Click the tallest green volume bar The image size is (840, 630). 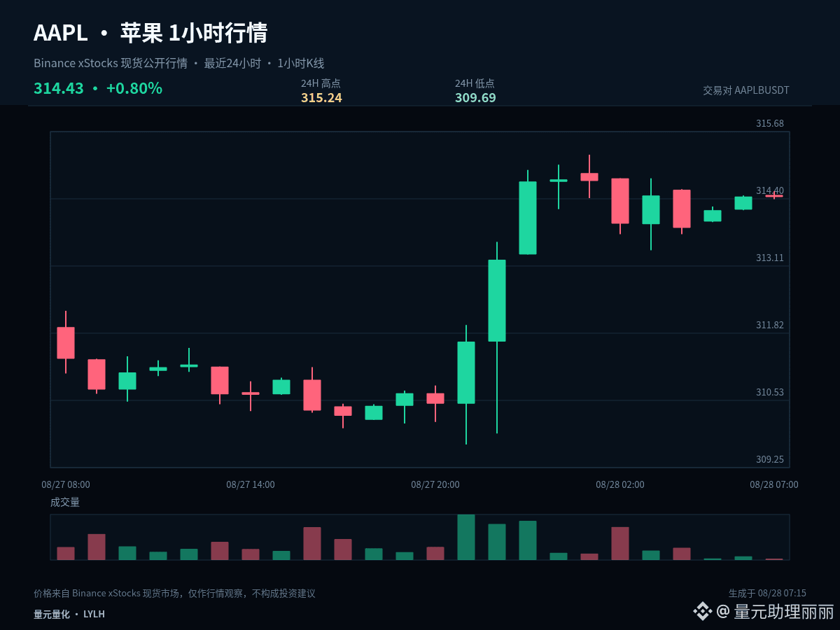point(466,537)
